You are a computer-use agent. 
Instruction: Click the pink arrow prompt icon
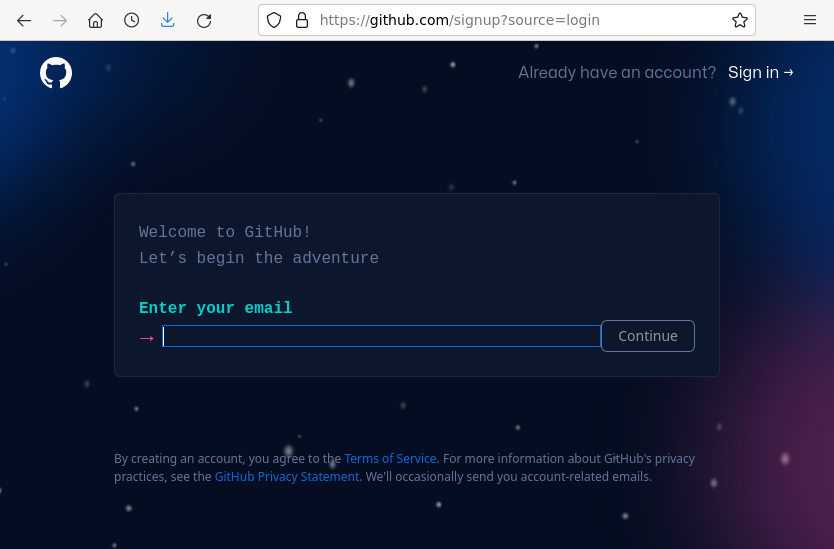(x=147, y=338)
